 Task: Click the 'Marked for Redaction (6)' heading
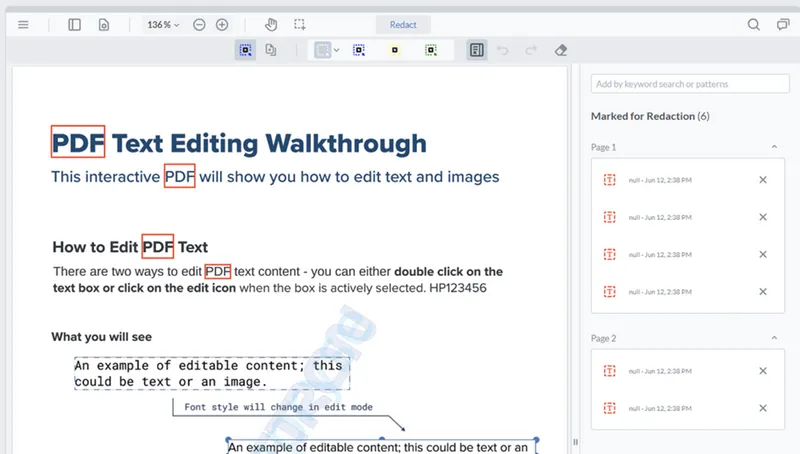click(x=650, y=116)
